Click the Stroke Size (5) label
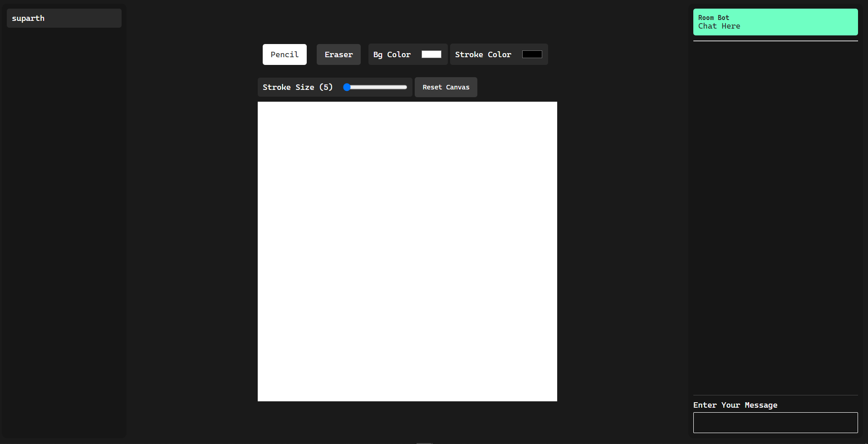This screenshot has height=444, width=868. pos(298,87)
